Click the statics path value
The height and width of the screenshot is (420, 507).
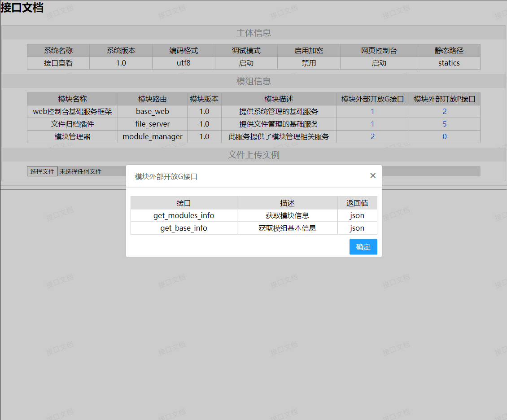coord(449,63)
